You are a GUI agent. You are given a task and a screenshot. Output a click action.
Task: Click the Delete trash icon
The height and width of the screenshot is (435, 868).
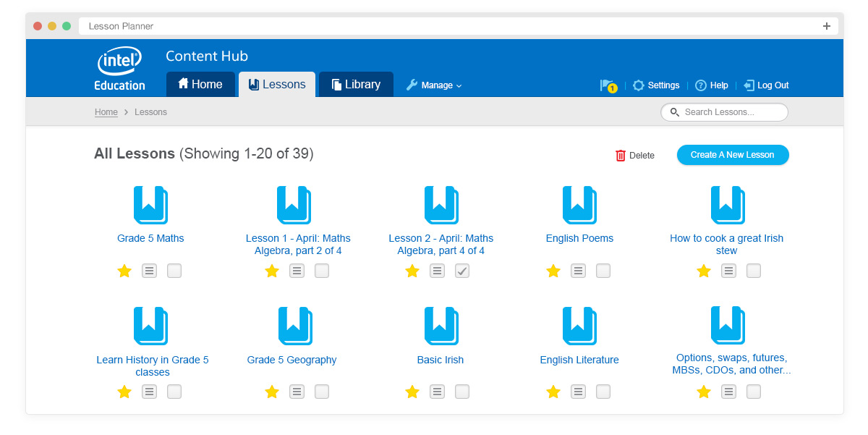coord(621,155)
